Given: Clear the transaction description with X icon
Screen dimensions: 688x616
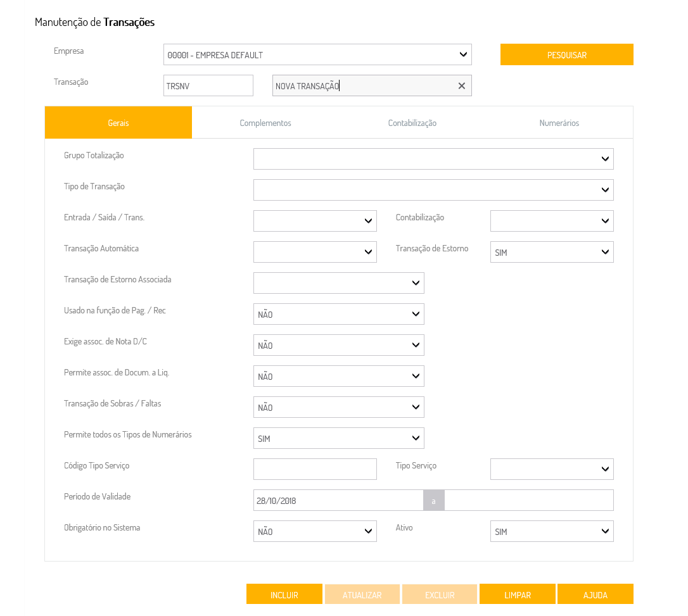Looking at the screenshot, I should pos(461,86).
